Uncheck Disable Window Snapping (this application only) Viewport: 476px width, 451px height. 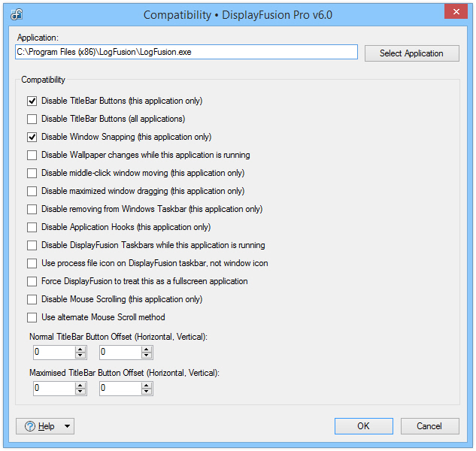pos(32,137)
